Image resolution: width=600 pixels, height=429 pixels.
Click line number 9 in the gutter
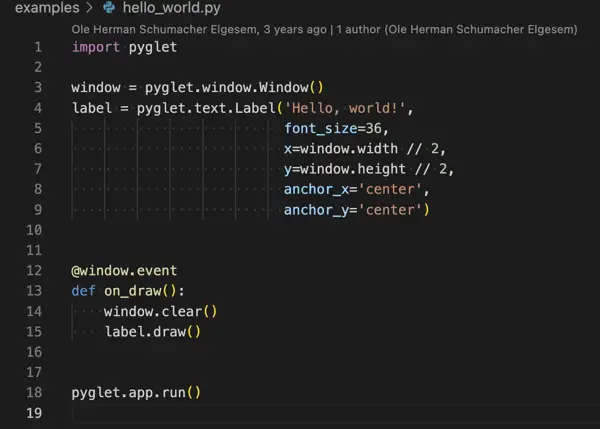coord(38,210)
